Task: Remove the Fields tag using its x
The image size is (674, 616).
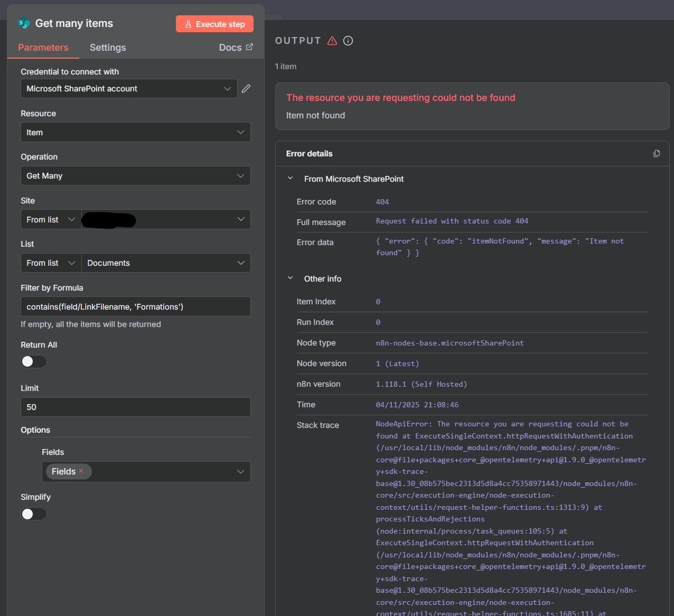Action: click(x=81, y=471)
